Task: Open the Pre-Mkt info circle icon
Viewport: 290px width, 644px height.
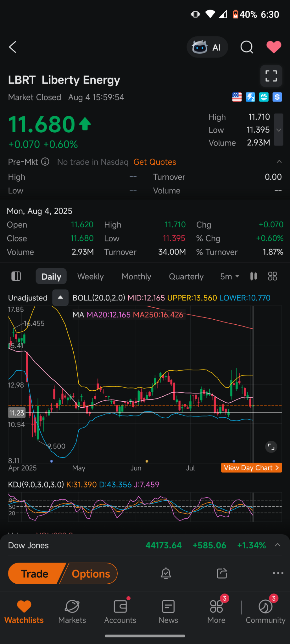Action: (45, 162)
